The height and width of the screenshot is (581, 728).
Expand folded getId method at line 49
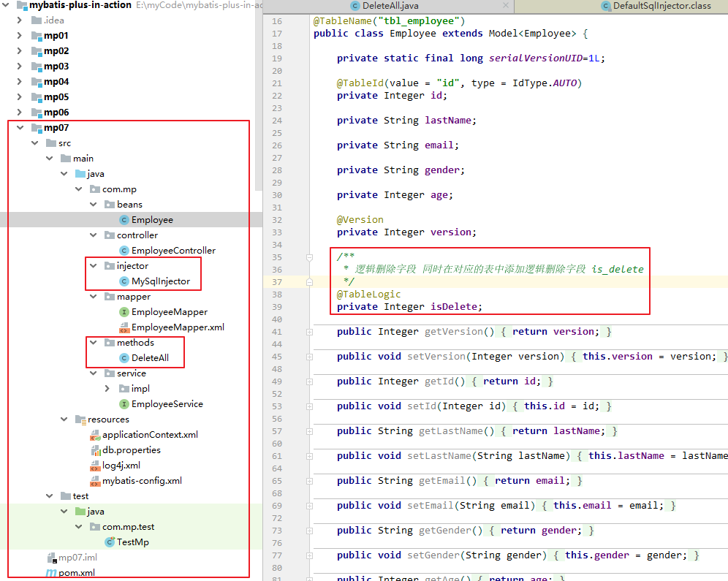[x=310, y=381]
